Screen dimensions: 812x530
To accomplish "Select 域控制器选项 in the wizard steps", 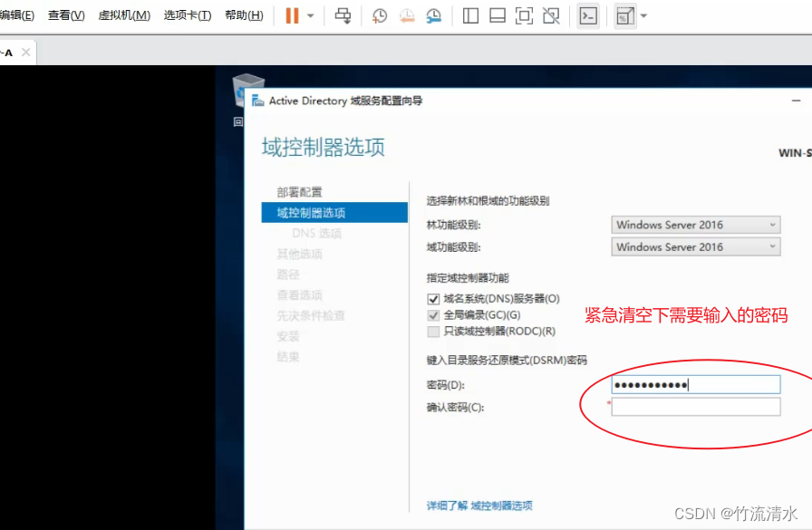I will coord(334,213).
